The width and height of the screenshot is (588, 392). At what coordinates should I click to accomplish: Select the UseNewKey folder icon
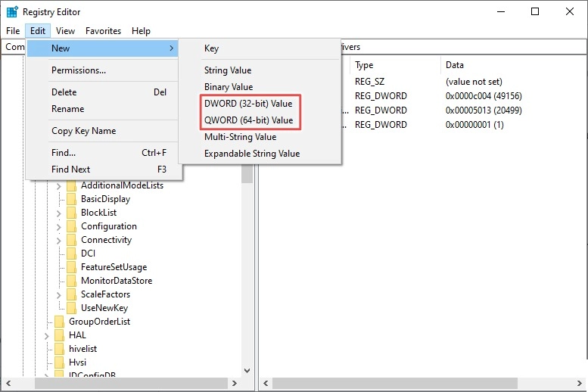tap(72, 308)
